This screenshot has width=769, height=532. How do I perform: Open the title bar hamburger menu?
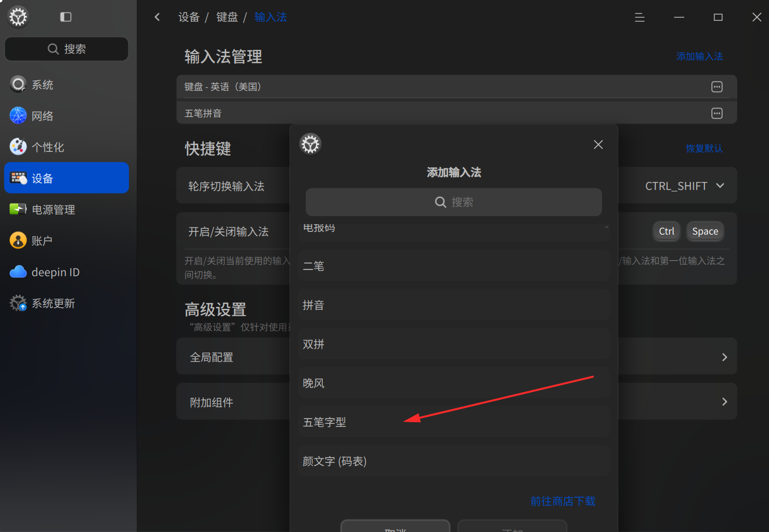640,17
